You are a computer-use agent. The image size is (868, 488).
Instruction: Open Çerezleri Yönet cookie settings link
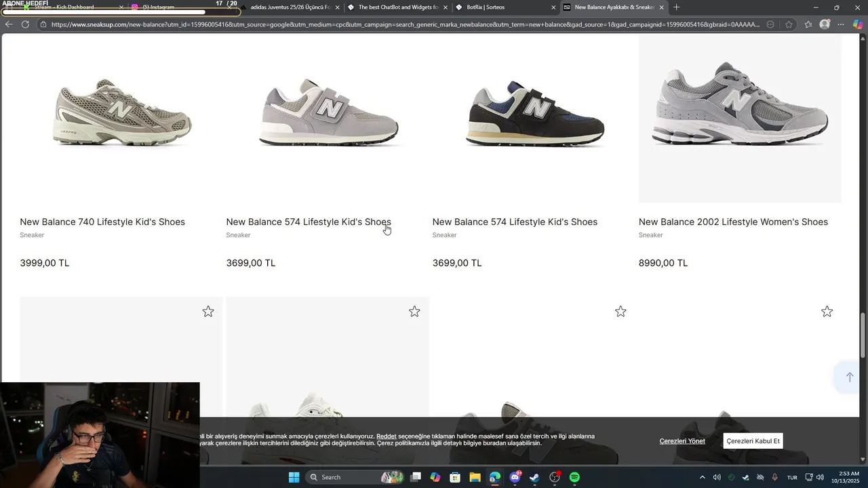(682, 441)
